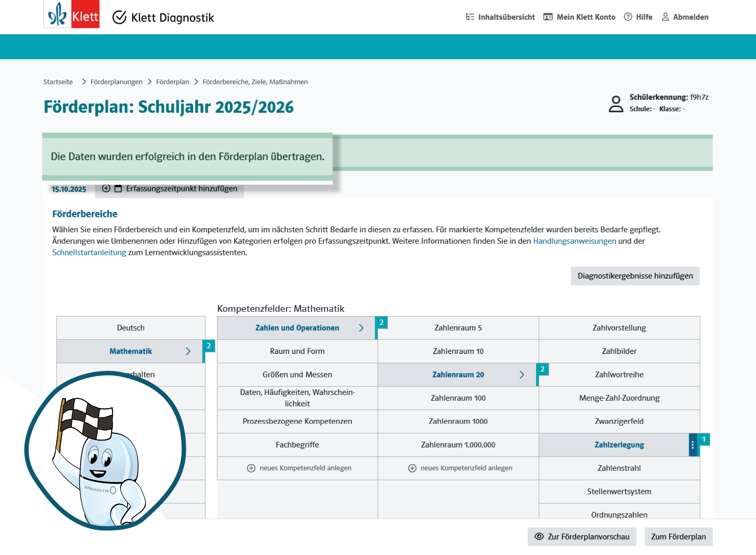This screenshot has width=756, height=555.
Task: Click the Inhaltsübersicht list icon
Action: [470, 17]
